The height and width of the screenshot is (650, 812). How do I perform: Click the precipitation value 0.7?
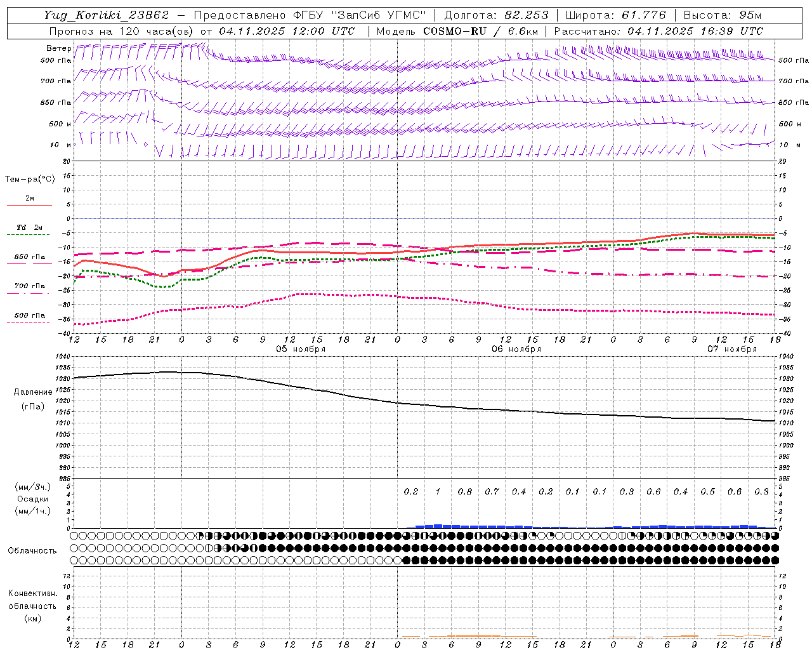[x=492, y=491]
